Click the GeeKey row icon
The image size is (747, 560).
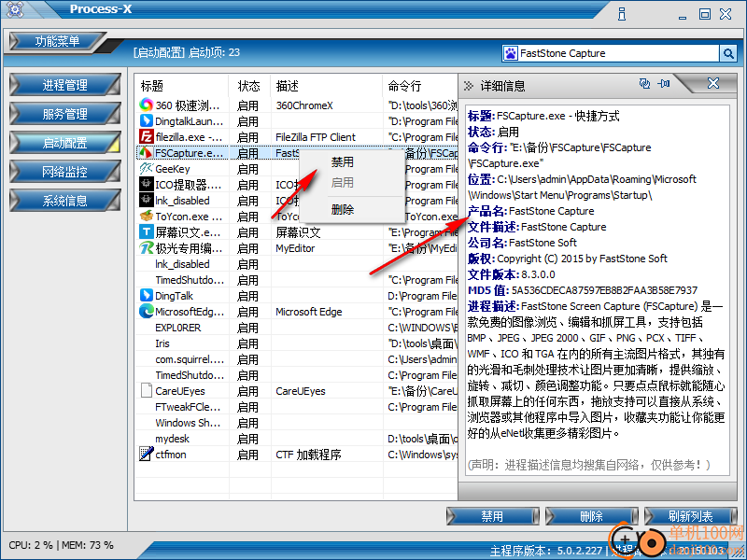point(147,169)
